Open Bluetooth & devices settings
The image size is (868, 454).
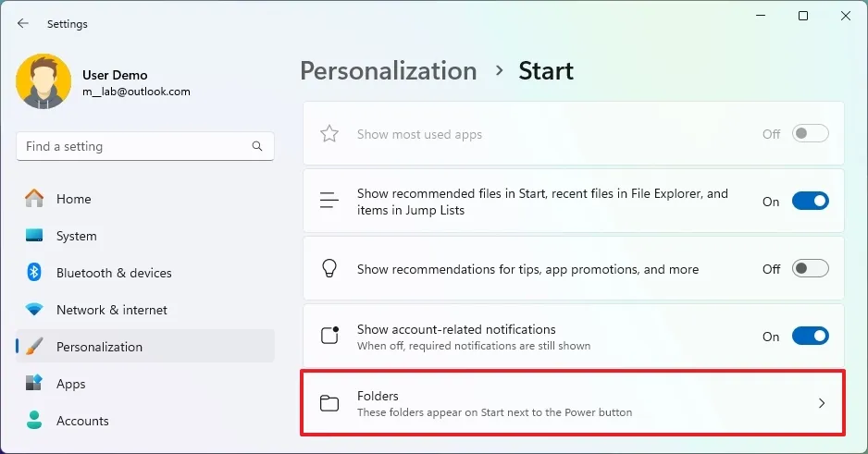[114, 273]
